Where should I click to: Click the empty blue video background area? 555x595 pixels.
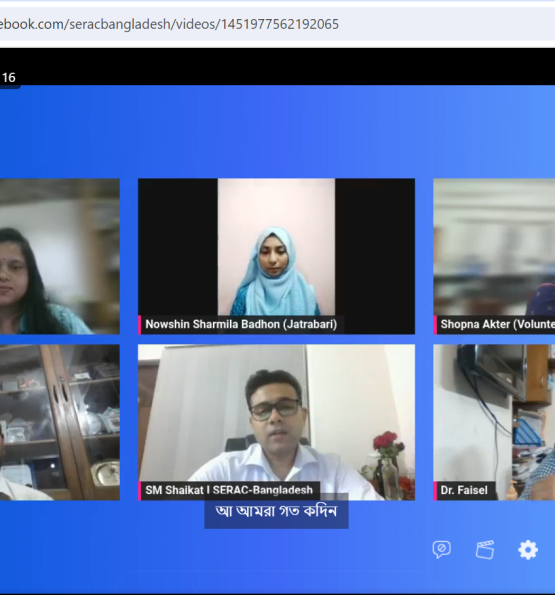(x=277, y=131)
